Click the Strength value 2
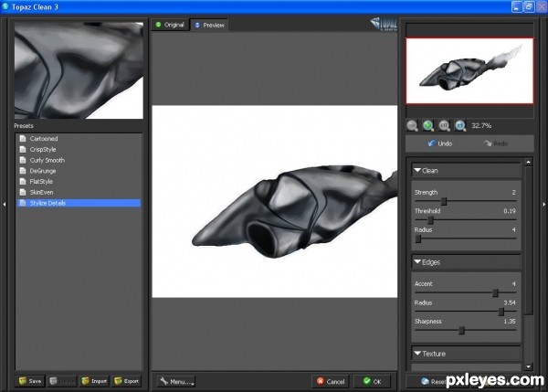Screen dimensions: 548x392 point(513,192)
